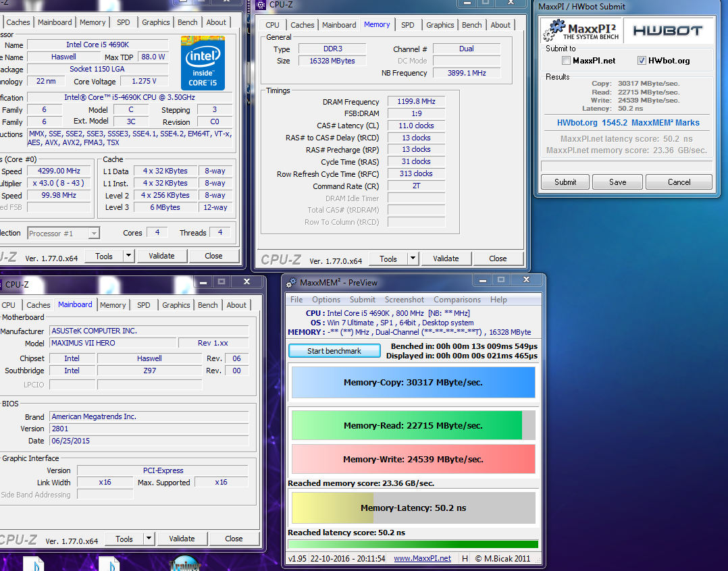Click the Memory-Copy result bar
The height and width of the screenshot is (571, 728).
click(x=413, y=382)
